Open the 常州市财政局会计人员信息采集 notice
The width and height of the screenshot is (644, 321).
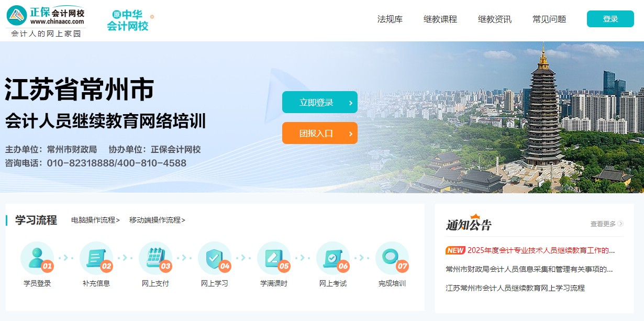pos(529,269)
